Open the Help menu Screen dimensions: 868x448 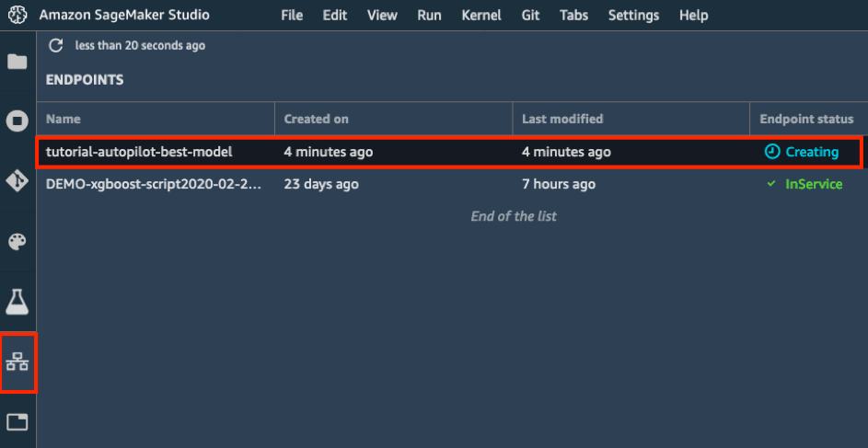coord(694,15)
